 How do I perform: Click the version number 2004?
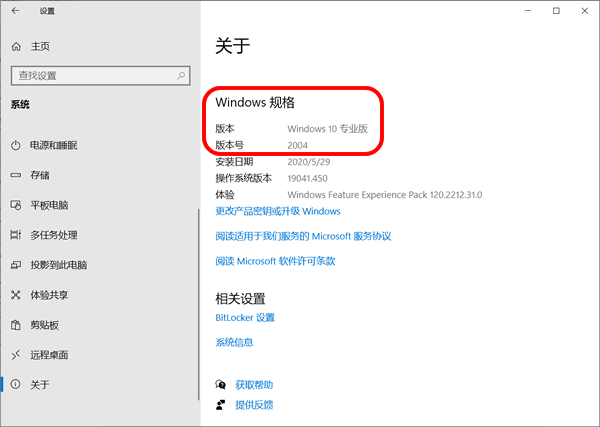[x=298, y=145]
